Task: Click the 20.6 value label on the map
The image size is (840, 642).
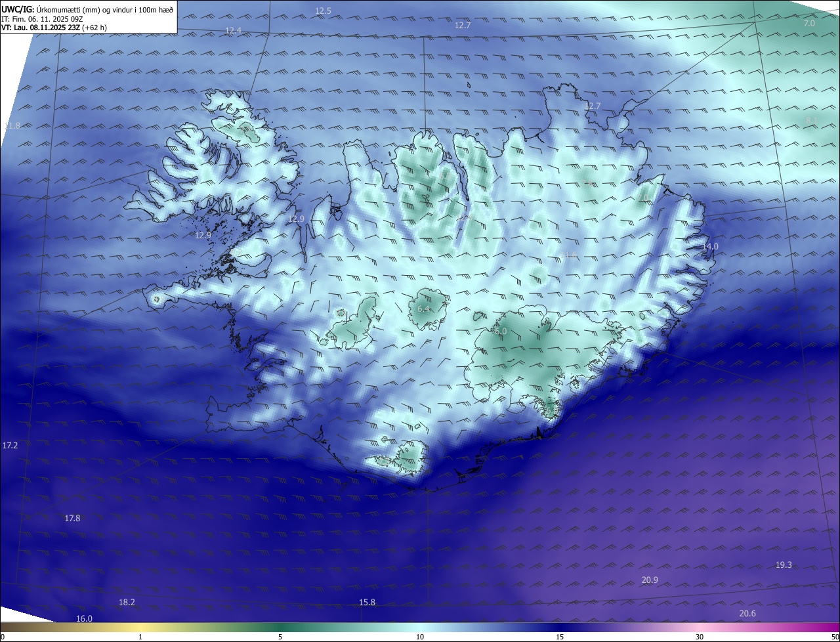Action: 747,614
